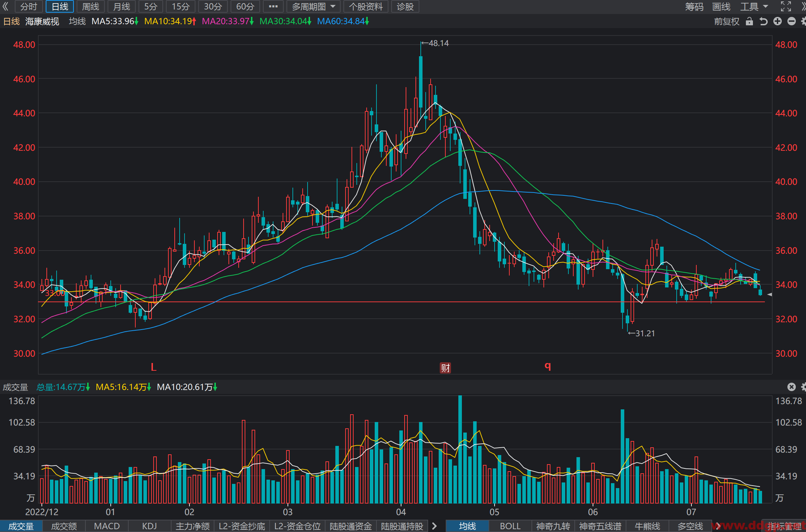
Task: Switch sub-chart to KDJ
Action: pos(149,526)
